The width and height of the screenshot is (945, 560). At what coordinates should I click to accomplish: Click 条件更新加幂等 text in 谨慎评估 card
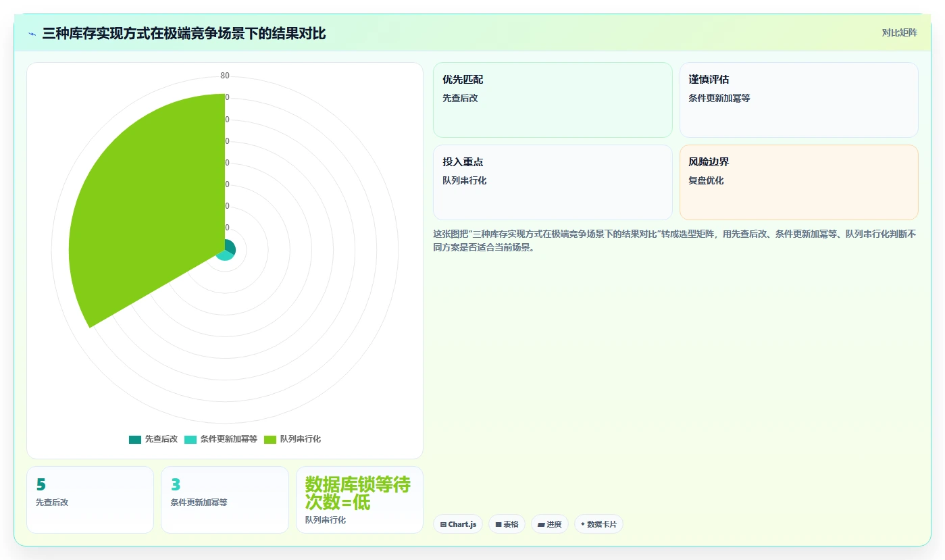pyautogui.click(x=719, y=99)
